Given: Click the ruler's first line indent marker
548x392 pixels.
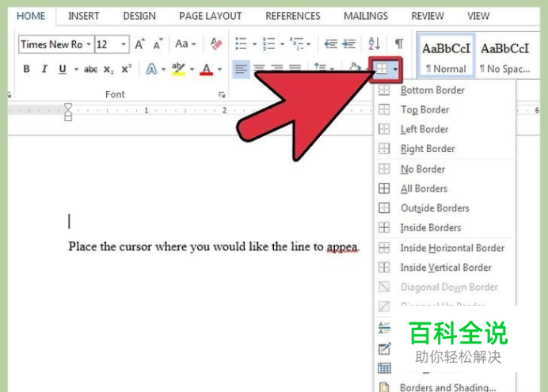Looking at the screenshot, I should (x=68, y=107).
